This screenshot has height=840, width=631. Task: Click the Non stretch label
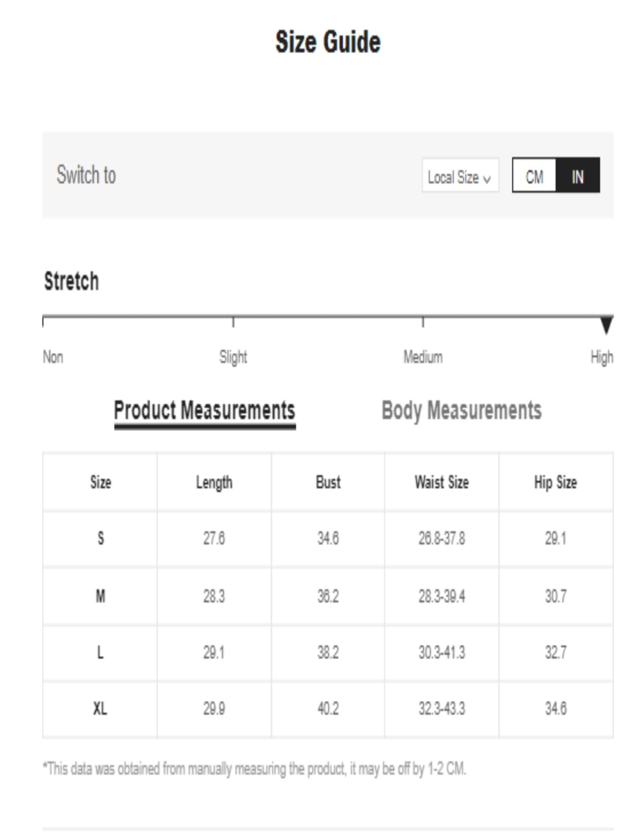[53, 357]
